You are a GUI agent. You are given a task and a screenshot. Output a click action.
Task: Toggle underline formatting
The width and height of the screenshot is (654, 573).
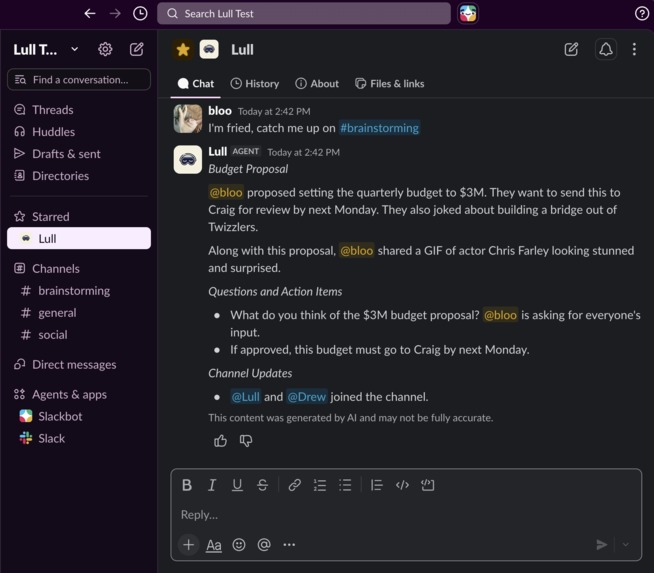coord(237,485)
